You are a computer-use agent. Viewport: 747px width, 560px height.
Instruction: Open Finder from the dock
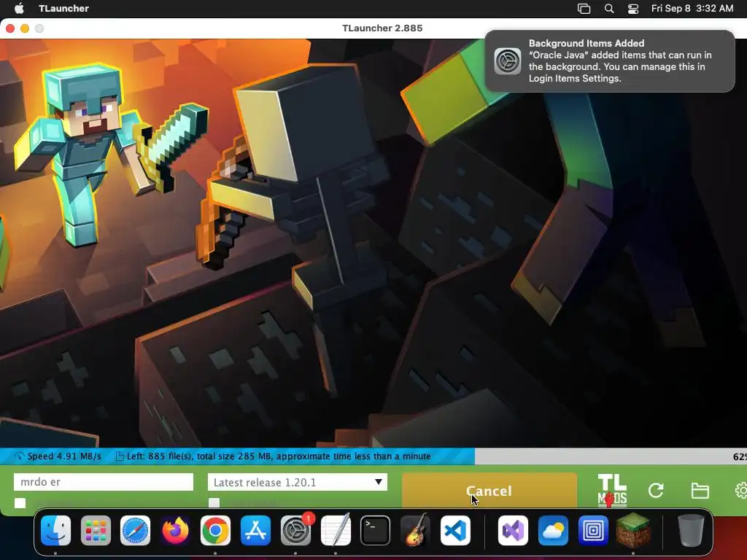(x=55, y=531)
